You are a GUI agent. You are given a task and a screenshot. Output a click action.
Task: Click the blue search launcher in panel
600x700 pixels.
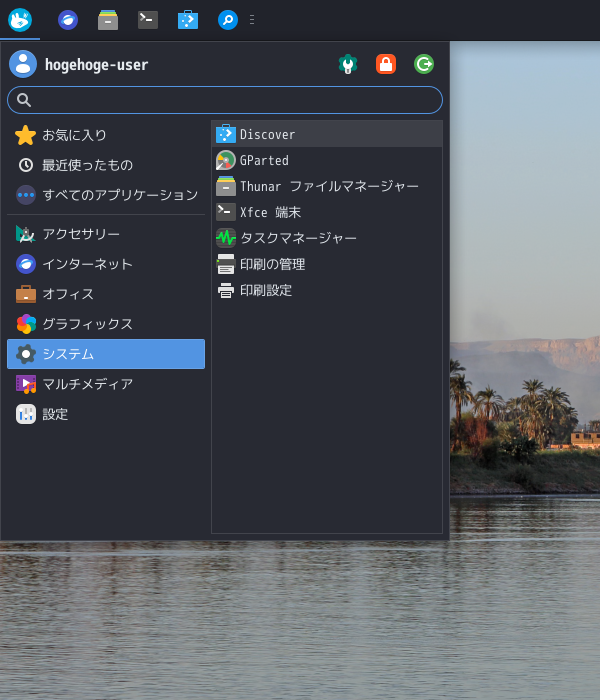coord(228,20)
